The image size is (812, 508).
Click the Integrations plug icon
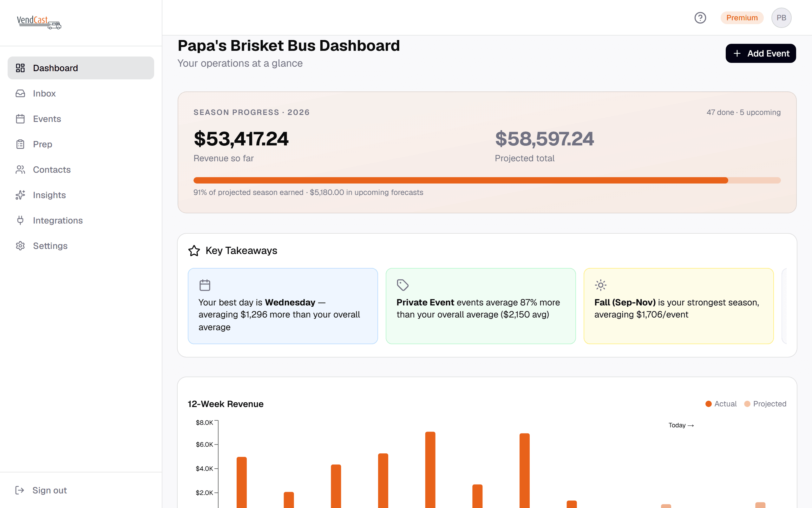21,220
